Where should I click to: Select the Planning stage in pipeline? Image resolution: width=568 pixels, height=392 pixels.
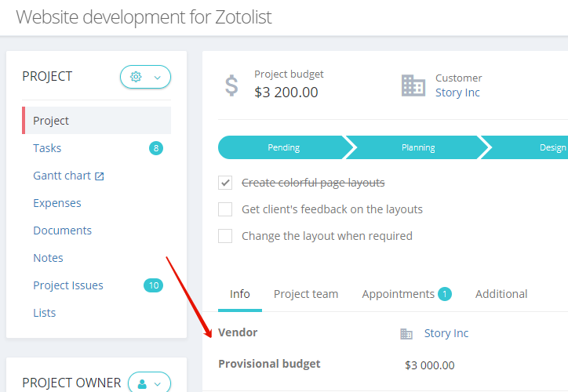[x=418, y=147]
